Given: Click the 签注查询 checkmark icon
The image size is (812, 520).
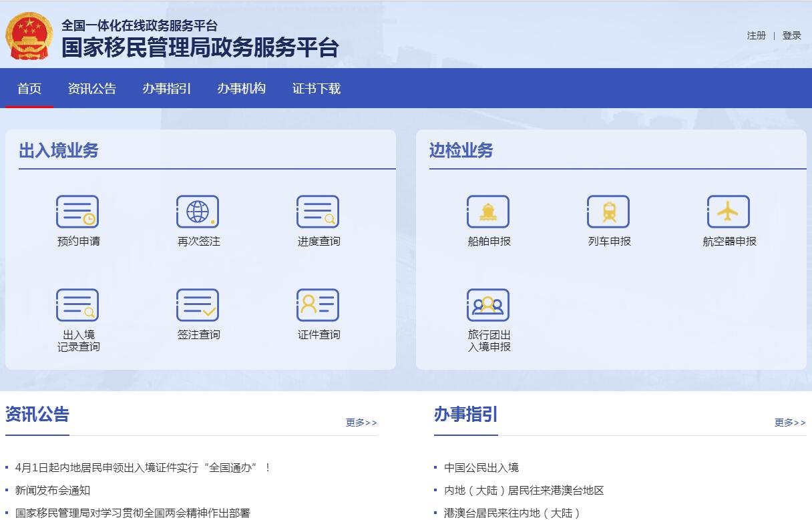Looking at the screenshot, I should point(198,306).
